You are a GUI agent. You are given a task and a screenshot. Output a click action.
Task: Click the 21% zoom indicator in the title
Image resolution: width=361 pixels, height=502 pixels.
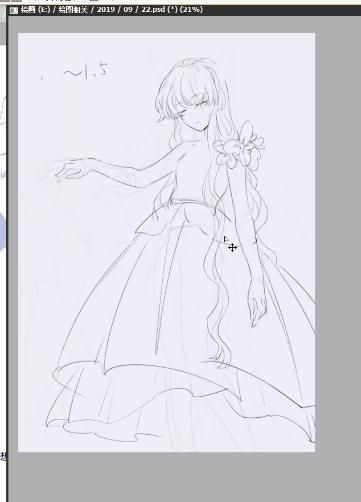point(191,10)
